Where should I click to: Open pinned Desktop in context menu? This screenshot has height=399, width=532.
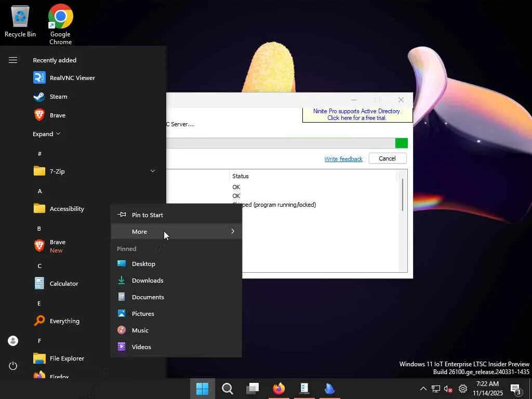[x=176, y=263]
